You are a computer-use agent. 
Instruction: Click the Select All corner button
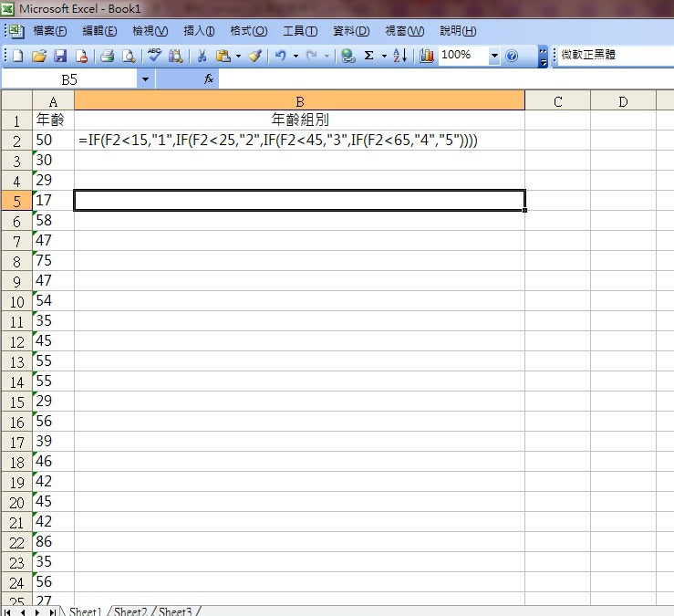pyautogui.click(x=16, y=100)
